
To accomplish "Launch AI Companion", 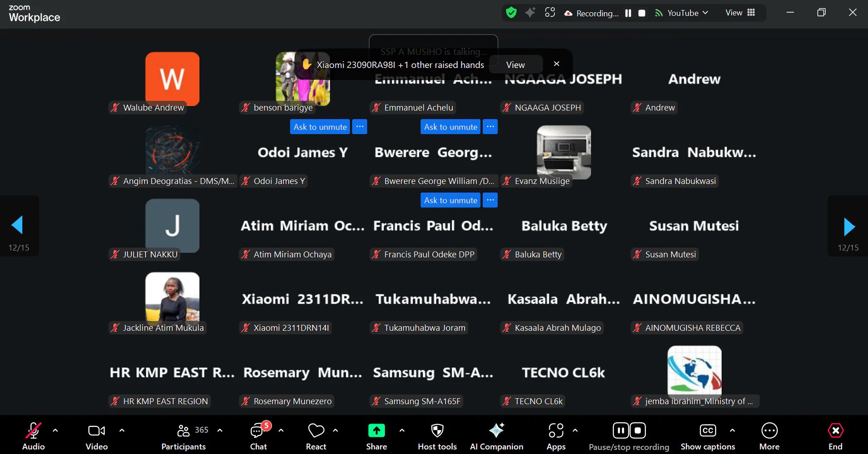I will tap(496, 436).
